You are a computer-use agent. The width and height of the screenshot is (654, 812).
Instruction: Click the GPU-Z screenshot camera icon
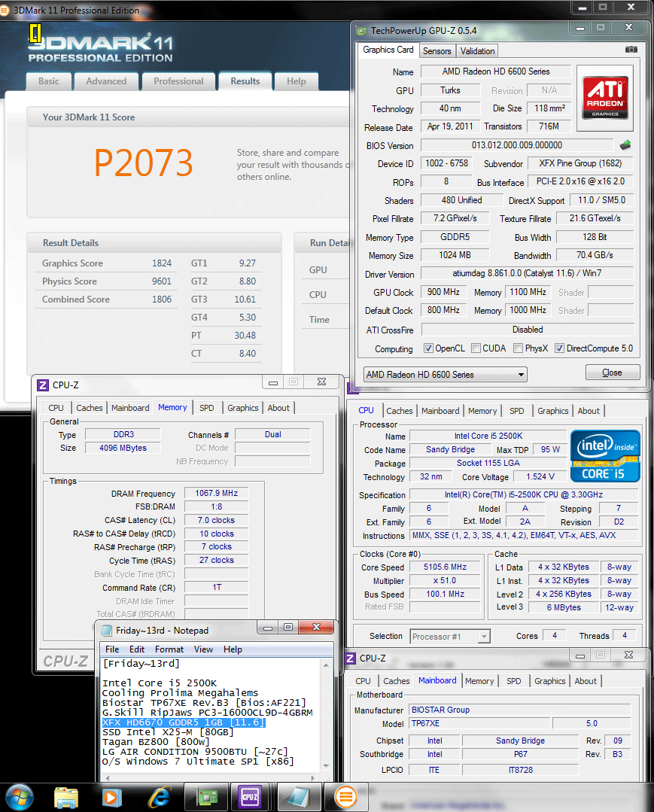click(x=631, y=50)
